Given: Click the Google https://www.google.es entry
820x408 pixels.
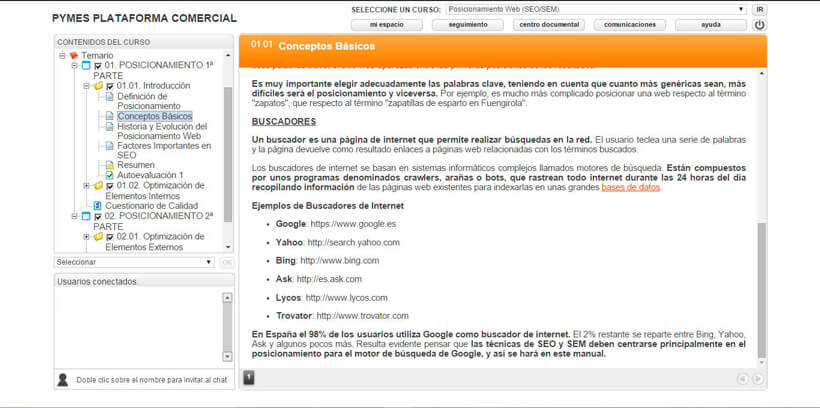Looking at the screenshot, I should tap(336, 224).
